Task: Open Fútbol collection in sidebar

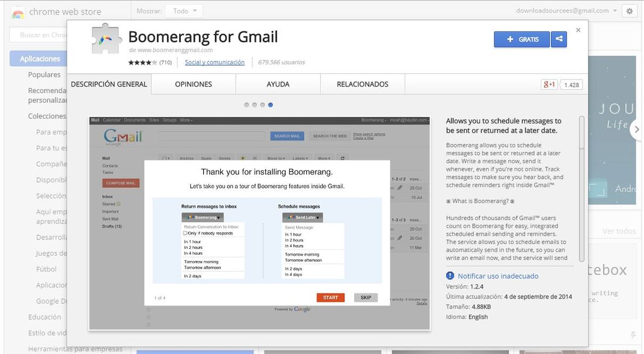Action: pyautogui.click(x=46, y=269)
